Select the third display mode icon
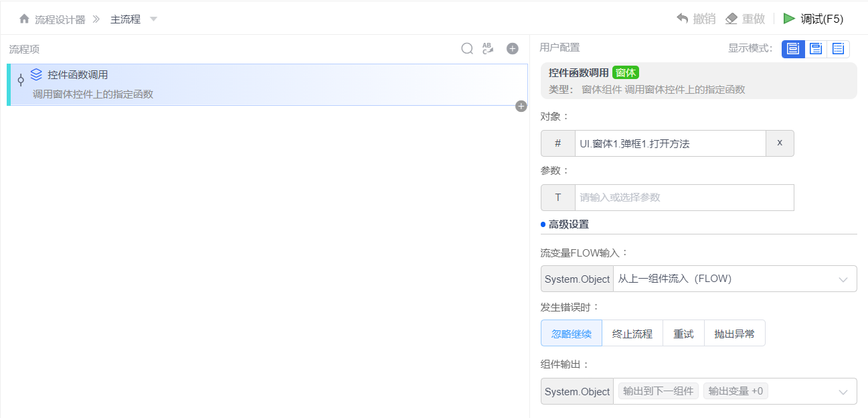The image size is (868, 418). [x=838, y=48]
